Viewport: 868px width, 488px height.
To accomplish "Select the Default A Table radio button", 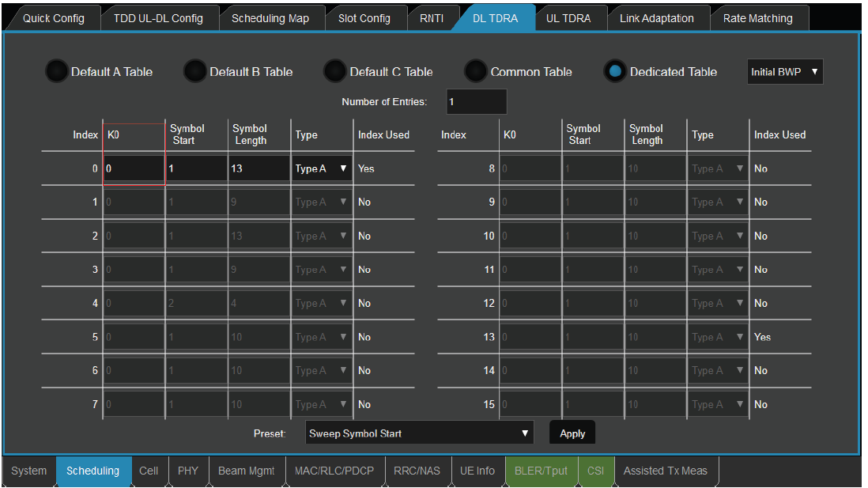I will 56,71.
